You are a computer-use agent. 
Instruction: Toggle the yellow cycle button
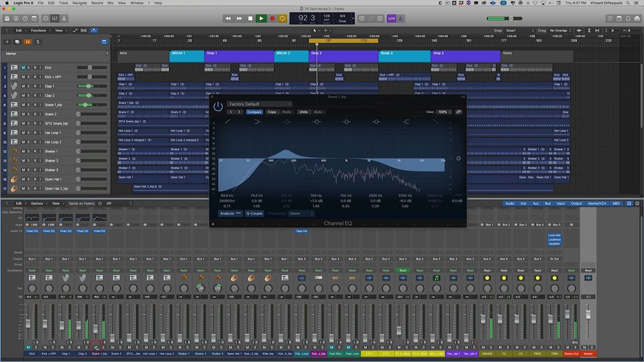coord(282,19)
